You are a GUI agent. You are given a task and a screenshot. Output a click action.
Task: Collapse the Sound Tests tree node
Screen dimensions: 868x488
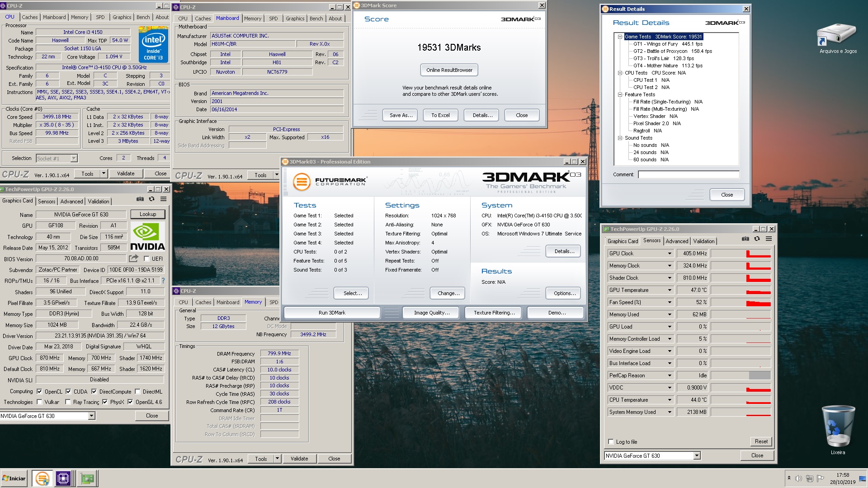coord(620,138)
